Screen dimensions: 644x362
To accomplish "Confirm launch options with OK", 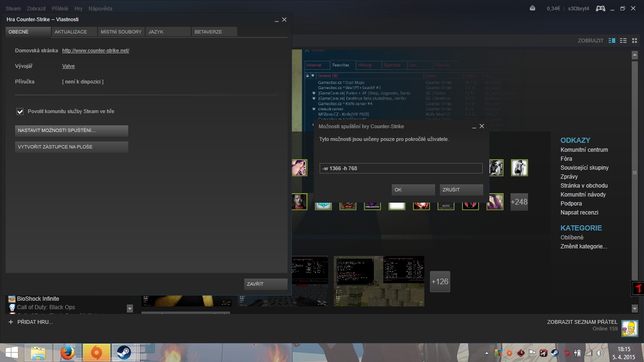I will coord(413,189).
